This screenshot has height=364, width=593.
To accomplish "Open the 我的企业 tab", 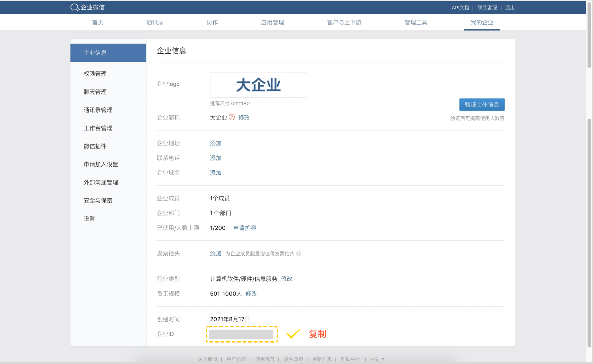I will (x=482, y=22).
